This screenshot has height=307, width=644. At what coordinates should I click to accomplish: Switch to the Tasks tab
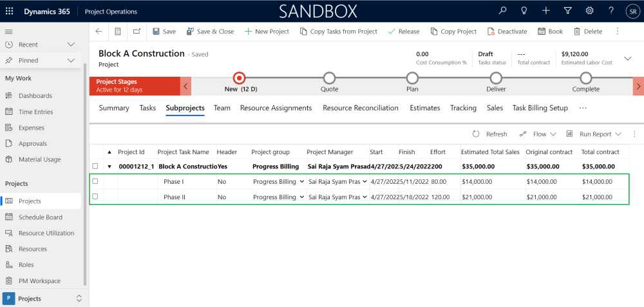148,108
